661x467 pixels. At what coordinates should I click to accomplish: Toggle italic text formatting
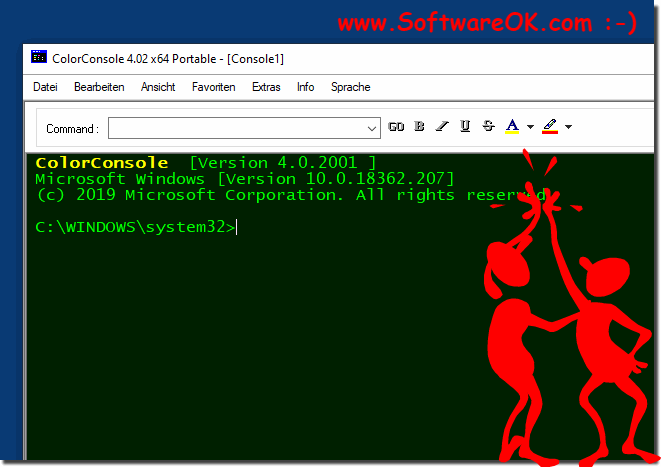pyautogui.click(x=442, y=126)
